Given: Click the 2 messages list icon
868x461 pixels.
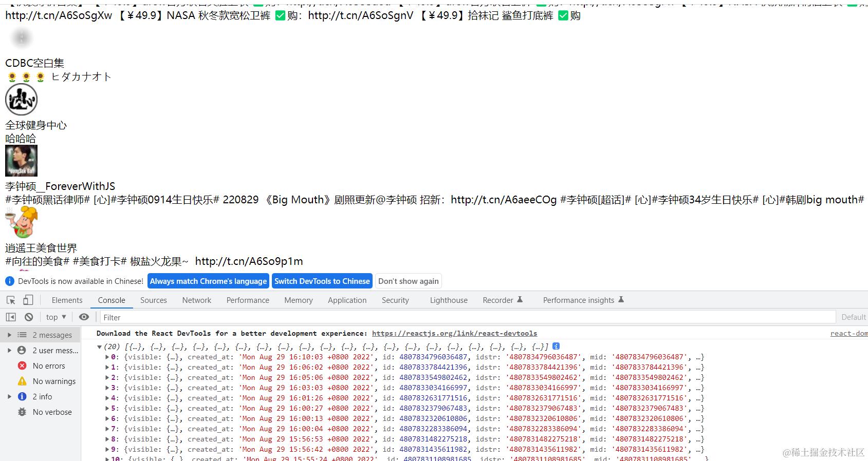Looking at the screenshot, I should pos(22,335).
